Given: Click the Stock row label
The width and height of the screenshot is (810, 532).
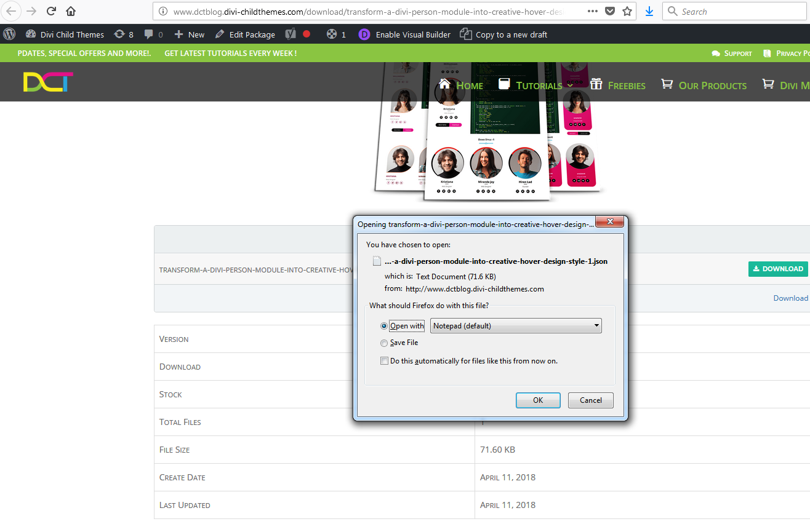Looking at the screenshot, I should coord(170,394).
